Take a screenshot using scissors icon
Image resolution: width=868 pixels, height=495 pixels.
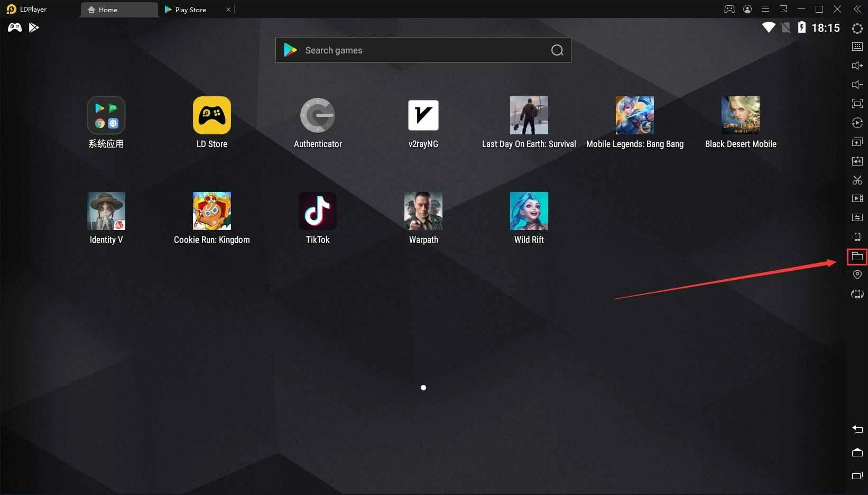(x=857, y=180)
